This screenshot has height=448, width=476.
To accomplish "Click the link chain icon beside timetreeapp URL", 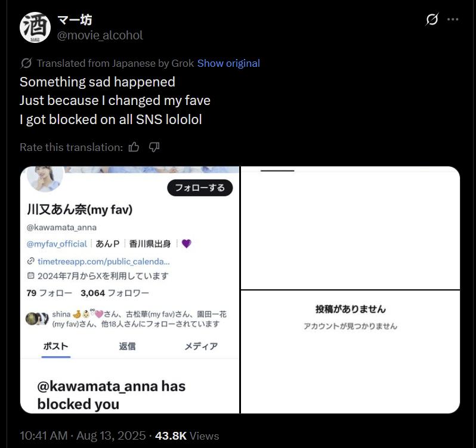I will click(x=30, y=261).
